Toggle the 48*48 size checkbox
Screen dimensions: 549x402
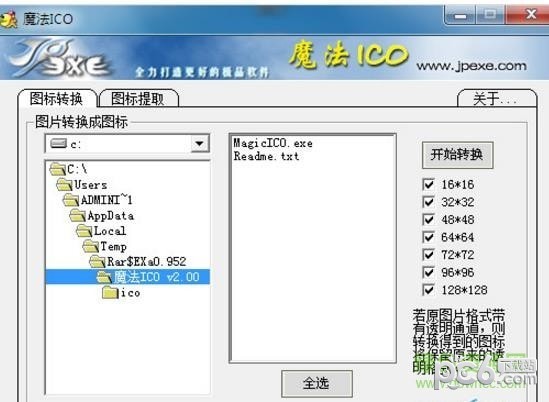coord(429,220)
